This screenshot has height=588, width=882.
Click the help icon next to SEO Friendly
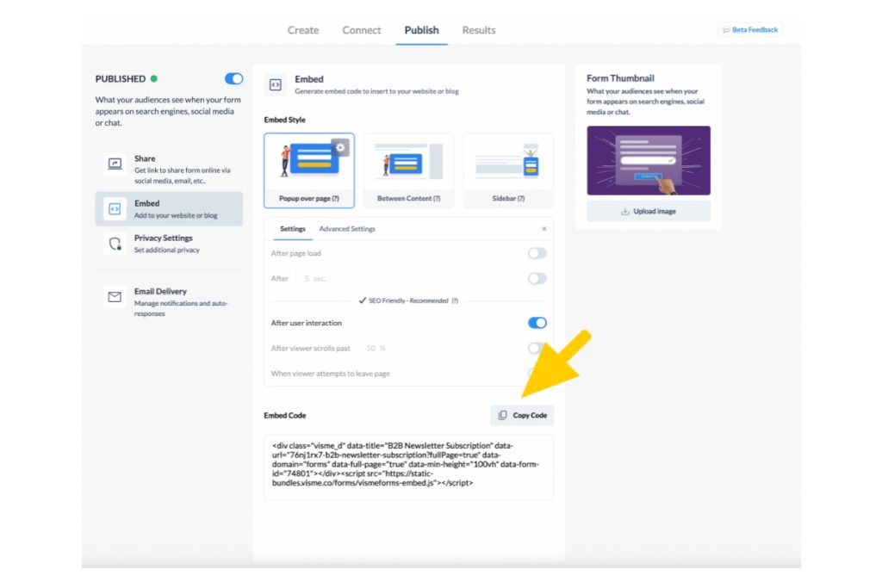(x=454, y=300)
